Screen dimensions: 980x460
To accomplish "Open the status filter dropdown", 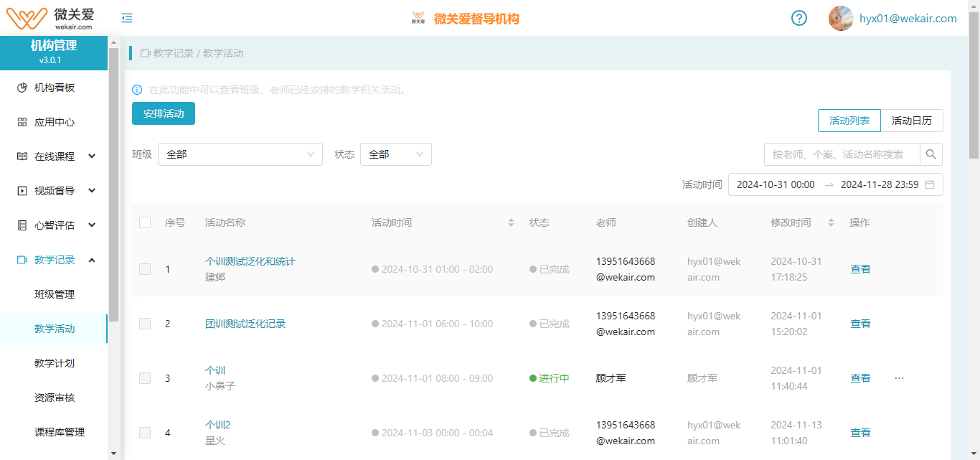I will [395, 154].
